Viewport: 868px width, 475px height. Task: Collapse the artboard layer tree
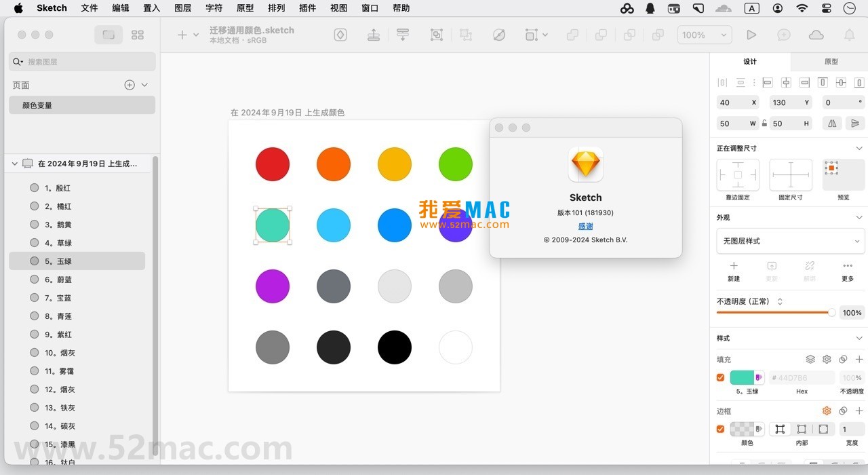coord(15,163)
